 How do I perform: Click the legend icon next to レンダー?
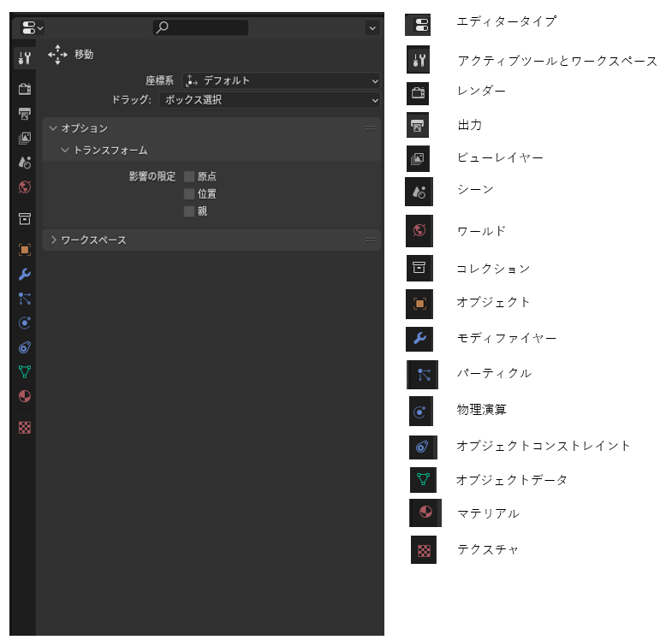[418, 93]
